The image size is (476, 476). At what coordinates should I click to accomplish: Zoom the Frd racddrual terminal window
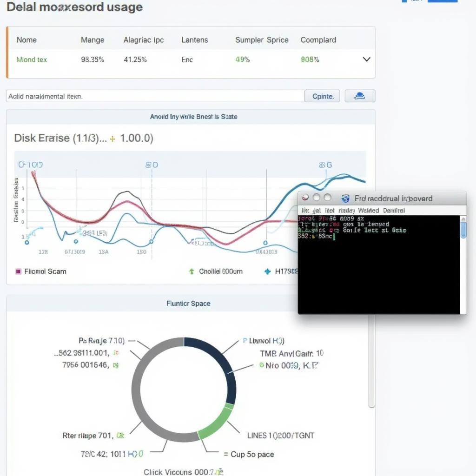point(327,198)
